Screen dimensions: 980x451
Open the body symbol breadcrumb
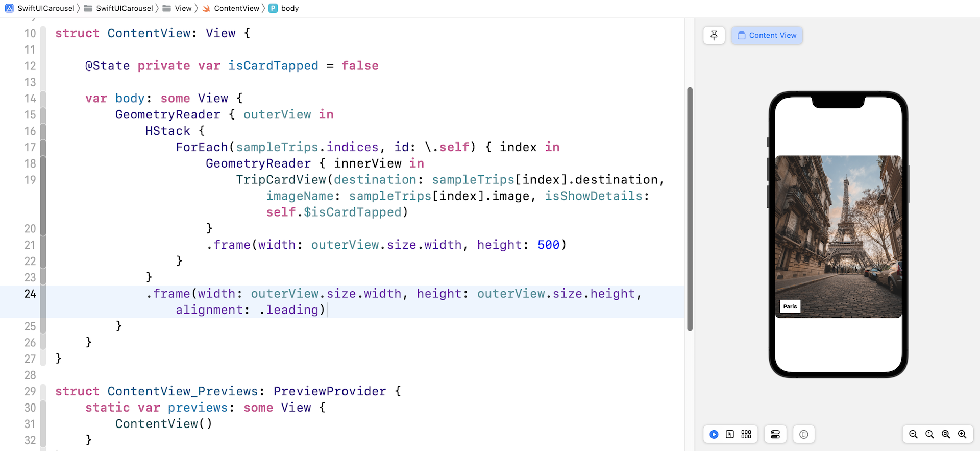[x=289, y=8]
